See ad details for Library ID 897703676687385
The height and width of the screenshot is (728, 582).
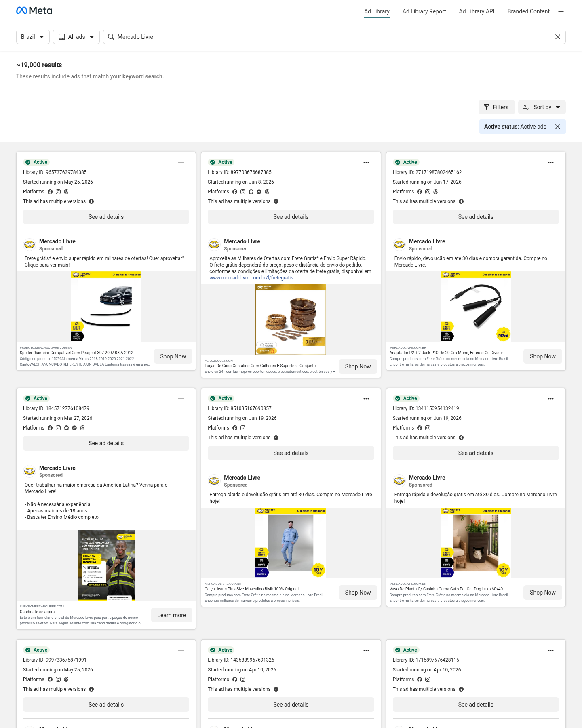point(291,217)
